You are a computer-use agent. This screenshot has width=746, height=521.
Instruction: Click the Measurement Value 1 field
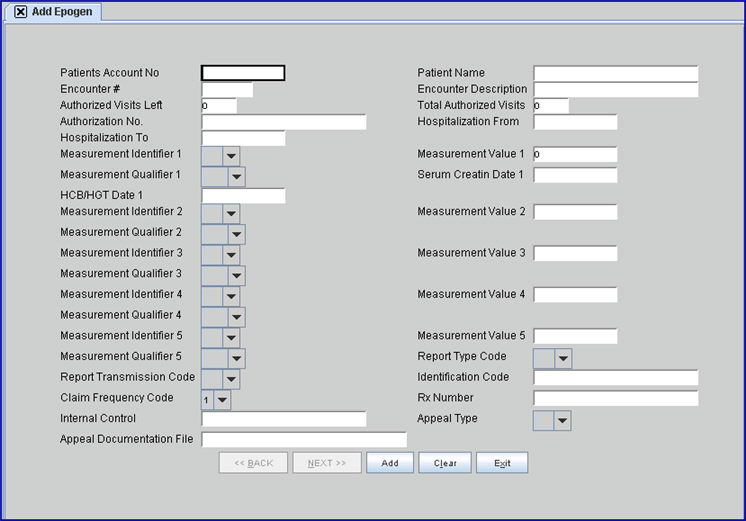(x=575, y=154)
